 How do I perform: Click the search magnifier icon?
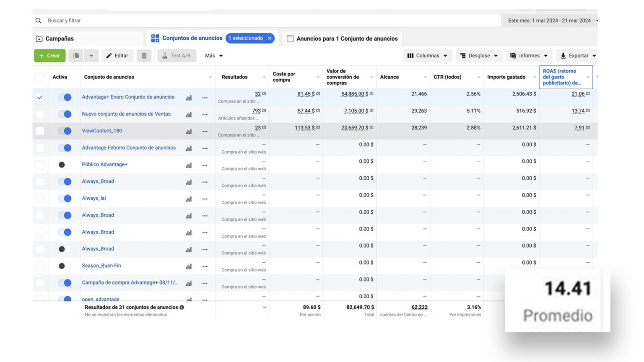click(x=39, y=21)
